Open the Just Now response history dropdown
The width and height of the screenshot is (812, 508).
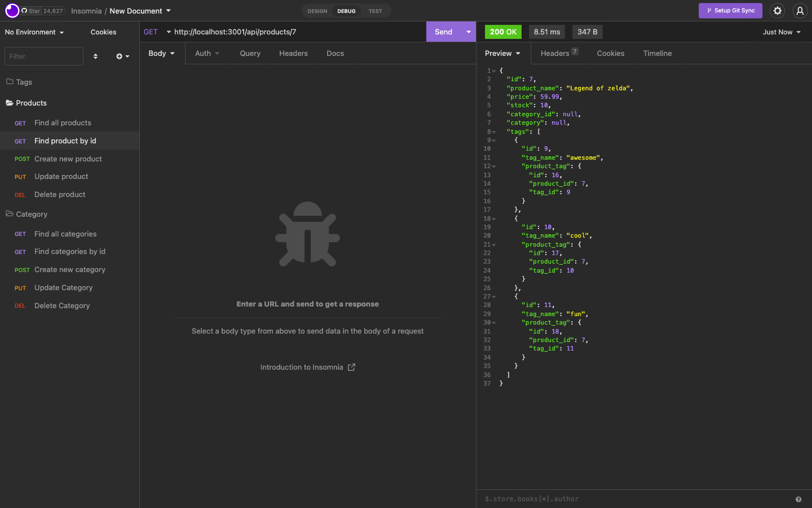click(781, 32)
